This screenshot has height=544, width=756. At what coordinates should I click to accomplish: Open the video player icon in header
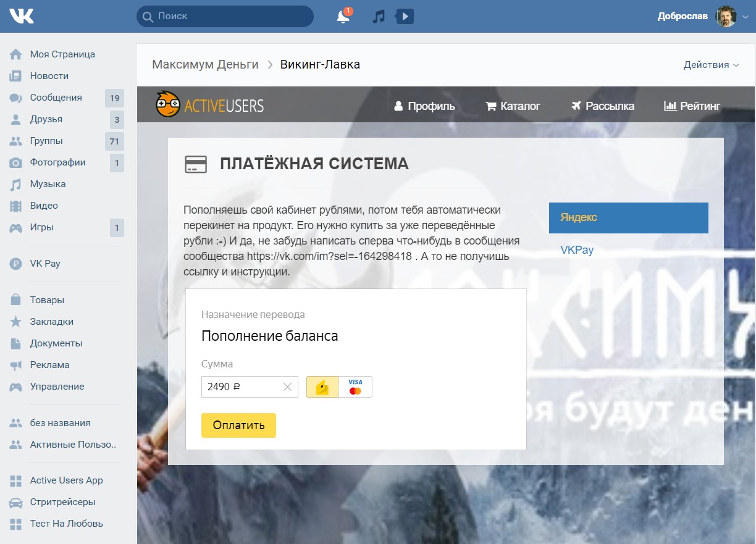click(405, 17)
